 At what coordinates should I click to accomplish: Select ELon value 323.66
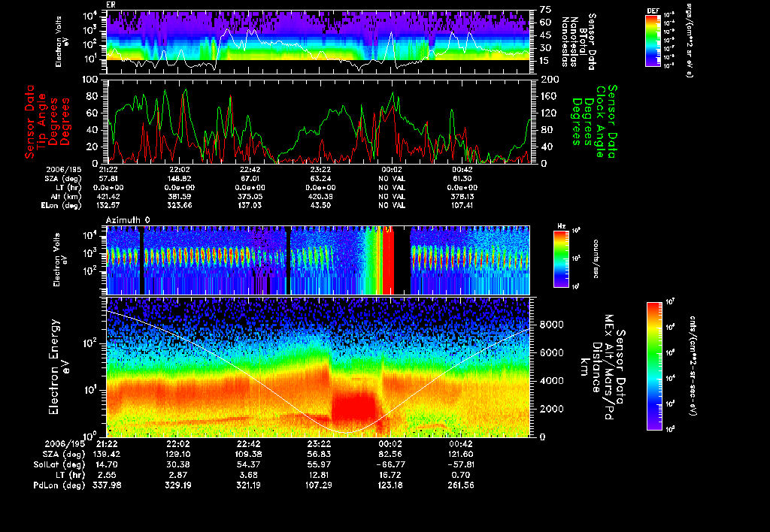[x=179, y=205]
